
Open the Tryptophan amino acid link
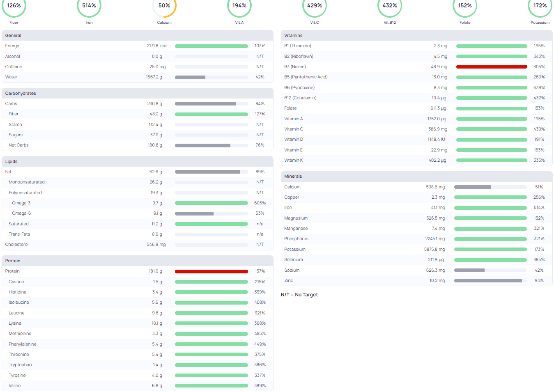click(x=20, y=365)
